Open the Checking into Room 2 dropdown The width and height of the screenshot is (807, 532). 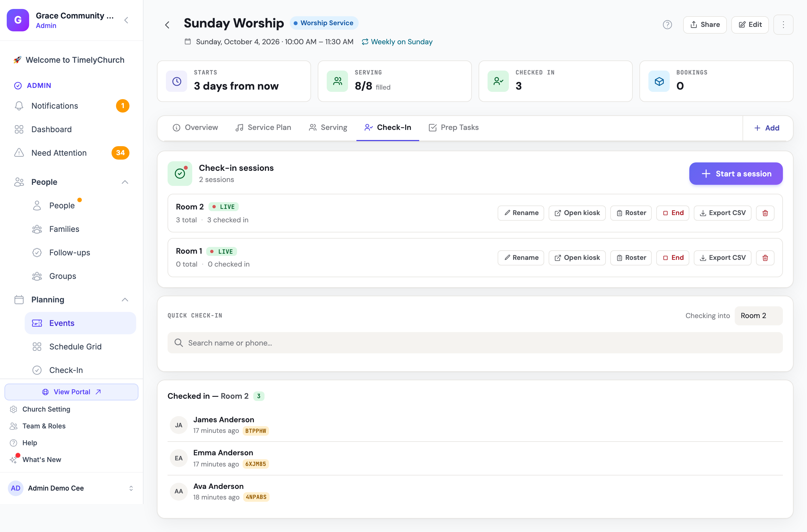759,316
